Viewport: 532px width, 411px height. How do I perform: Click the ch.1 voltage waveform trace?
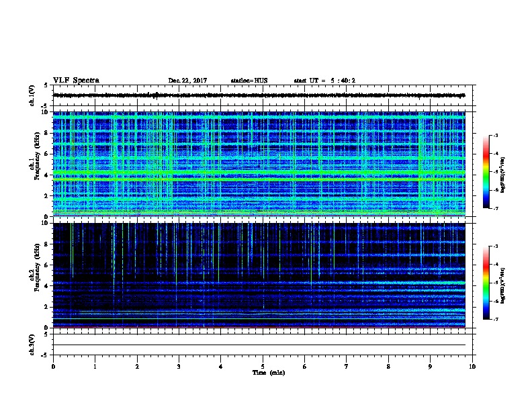pos(259,95)
